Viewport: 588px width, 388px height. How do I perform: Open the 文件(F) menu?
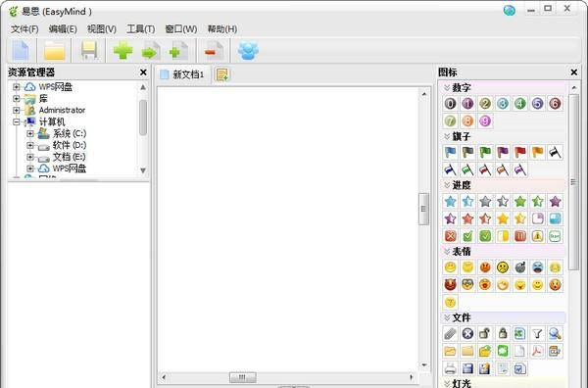click(24, 29)
